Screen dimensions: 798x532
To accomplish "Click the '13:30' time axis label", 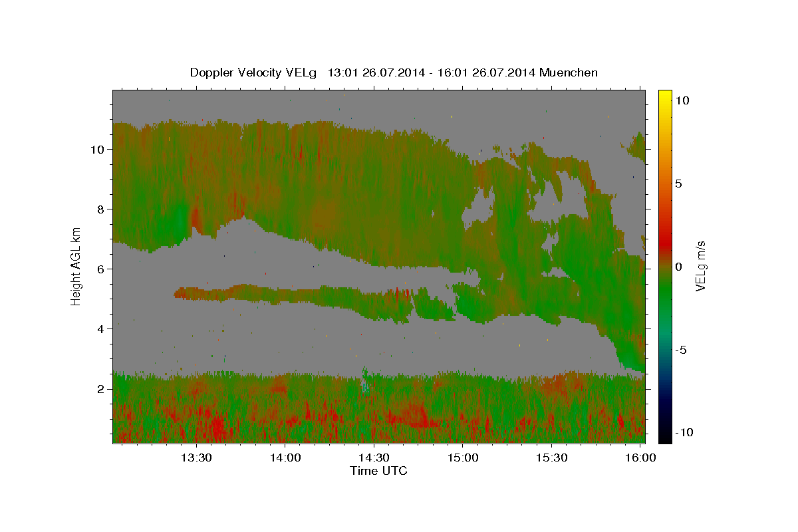I will tap(196, 458).
